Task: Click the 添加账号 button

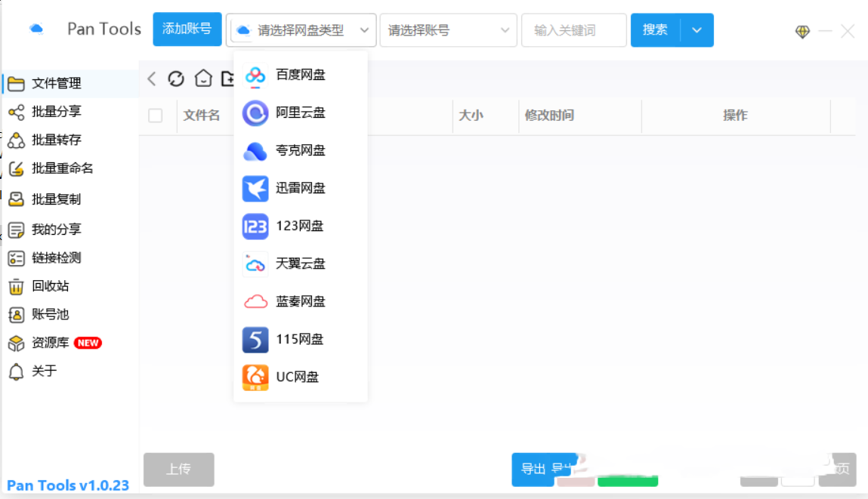Action: (x=187, y=29)
